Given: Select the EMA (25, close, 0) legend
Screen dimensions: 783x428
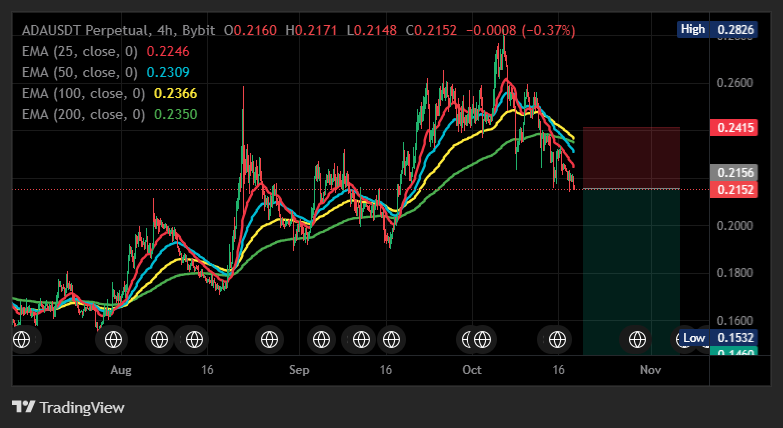Looking at the screenshot, I should (80, 51).
